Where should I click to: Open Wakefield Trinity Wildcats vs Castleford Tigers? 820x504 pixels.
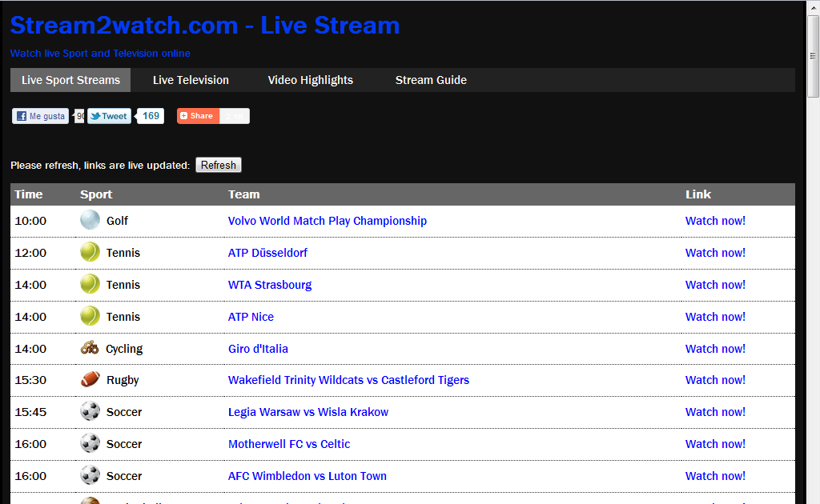coord(348,380)
